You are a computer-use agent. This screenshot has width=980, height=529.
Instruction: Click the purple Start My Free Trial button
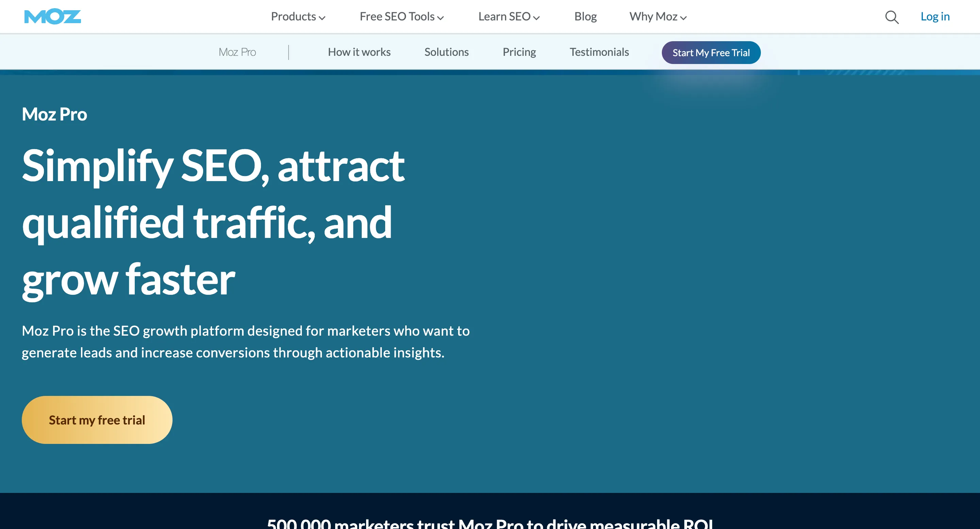pos(711,52)
